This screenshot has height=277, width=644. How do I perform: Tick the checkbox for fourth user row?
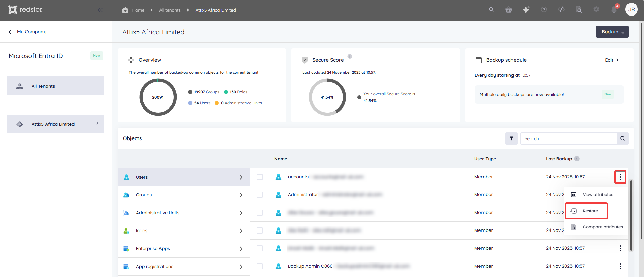[260, 230]
